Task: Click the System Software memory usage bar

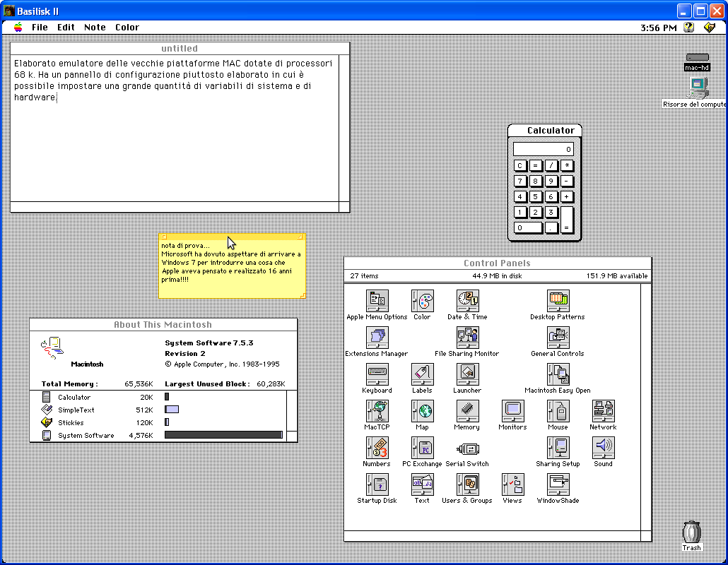Action: click(223, 435)
